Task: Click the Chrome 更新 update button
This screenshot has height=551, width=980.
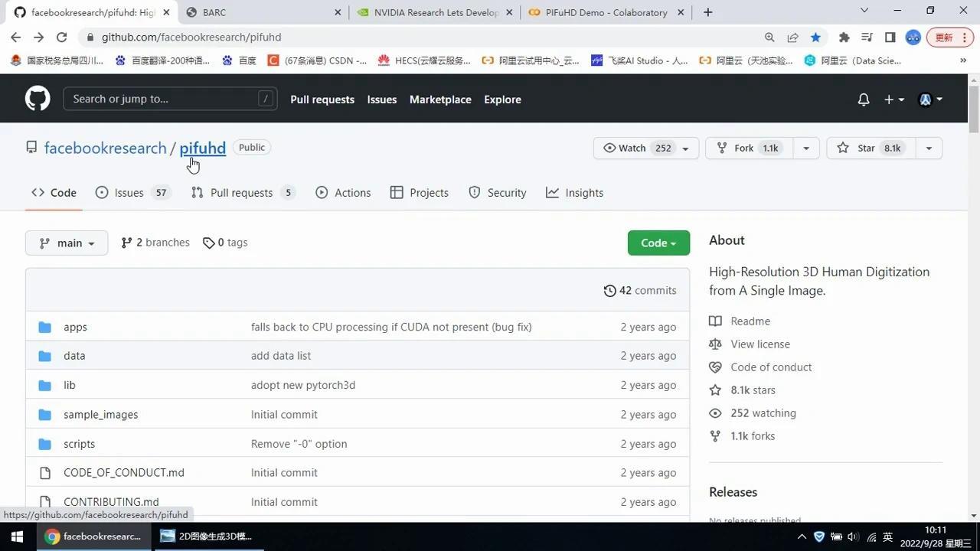Action: pos(949,37)
